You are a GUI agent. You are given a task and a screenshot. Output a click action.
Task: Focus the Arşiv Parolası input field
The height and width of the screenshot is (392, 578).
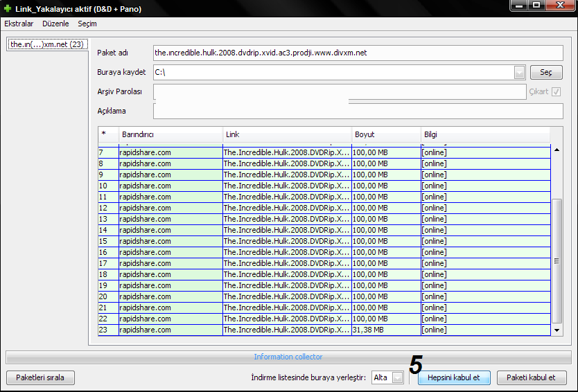[x=339, y=91]
